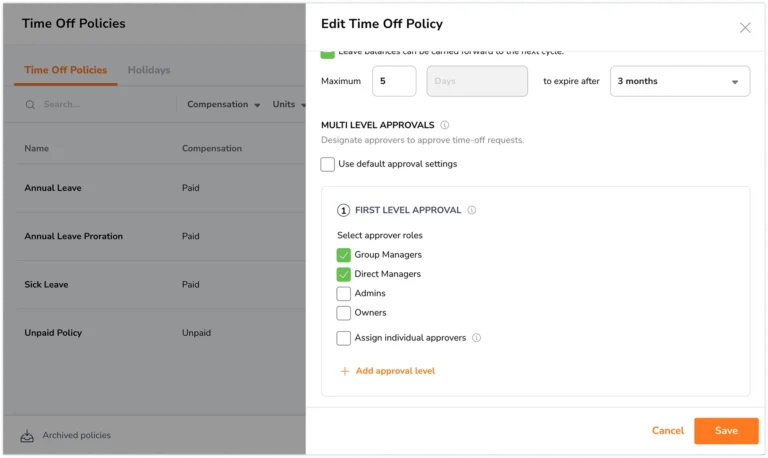Click the Cancel link

point(667,431)
